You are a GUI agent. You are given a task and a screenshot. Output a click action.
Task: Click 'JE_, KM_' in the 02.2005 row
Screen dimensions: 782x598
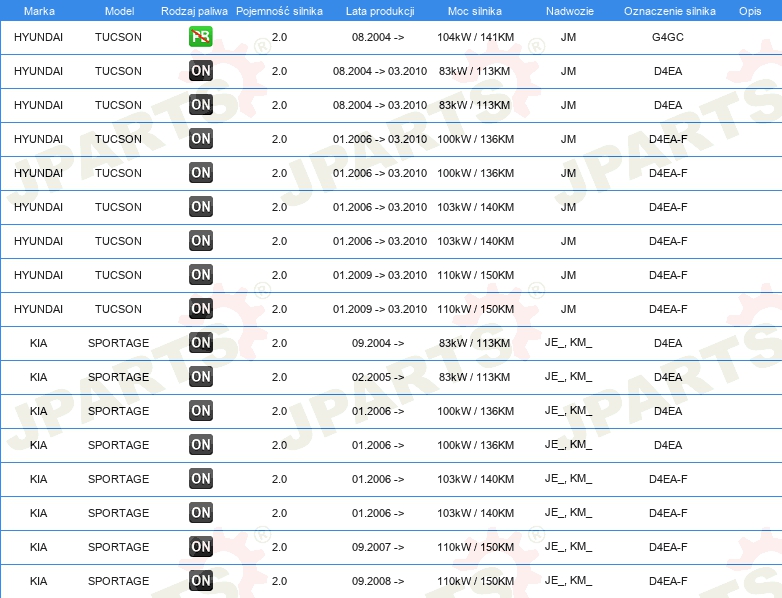(568, 377)
